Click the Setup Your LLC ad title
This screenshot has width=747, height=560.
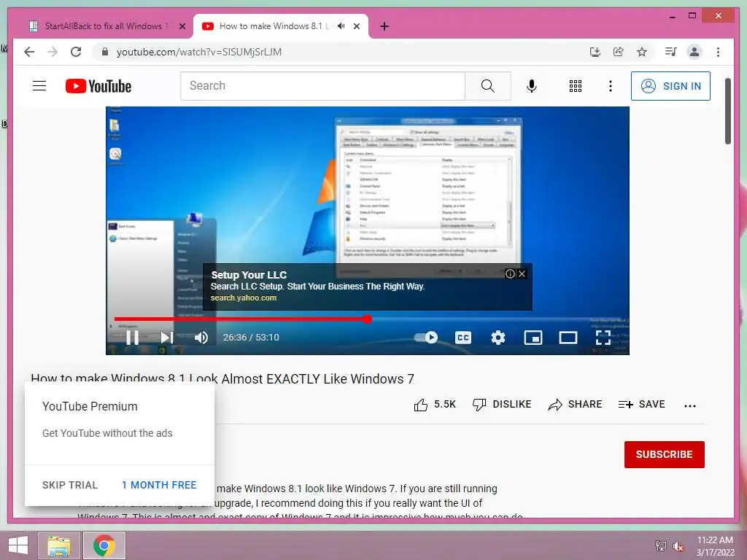coord(249,275)
